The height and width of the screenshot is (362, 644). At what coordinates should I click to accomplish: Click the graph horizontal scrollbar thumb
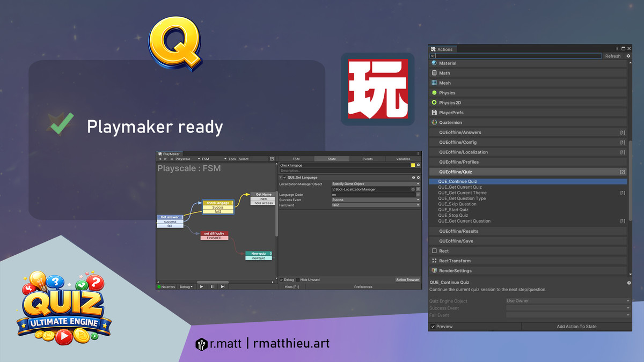(213, 282)
